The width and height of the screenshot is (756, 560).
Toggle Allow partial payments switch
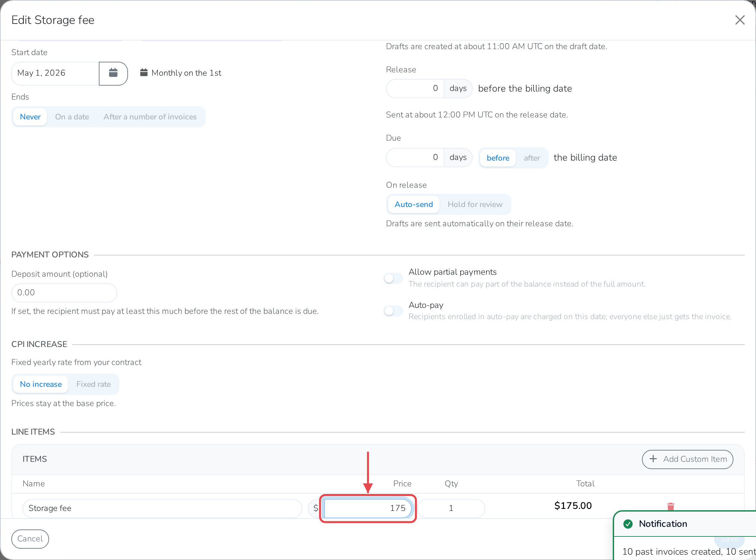[393, 278]
